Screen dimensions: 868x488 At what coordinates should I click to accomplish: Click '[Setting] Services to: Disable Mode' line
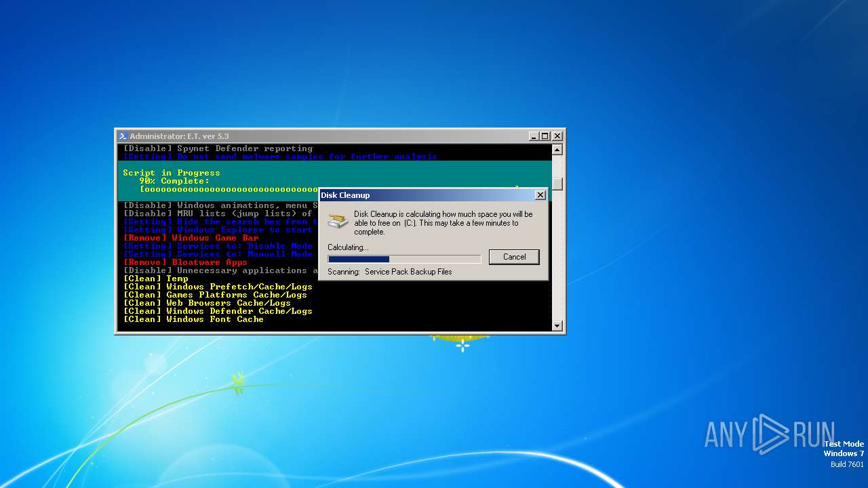click(218, 246)
